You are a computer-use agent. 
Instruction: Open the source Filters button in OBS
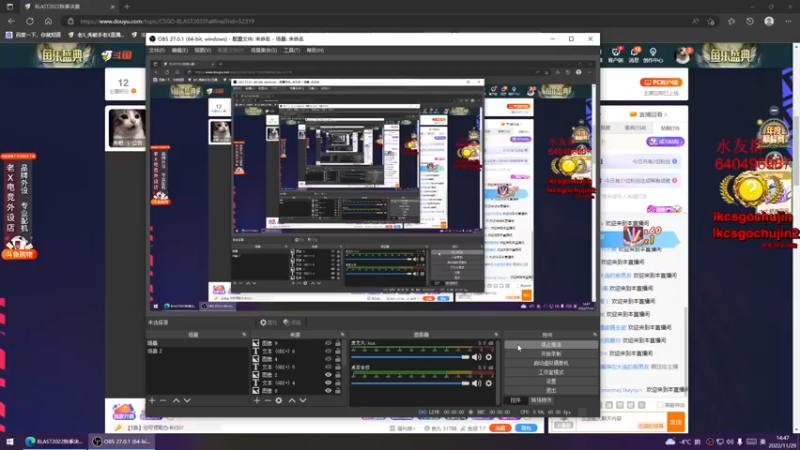(x=292, y=322)
